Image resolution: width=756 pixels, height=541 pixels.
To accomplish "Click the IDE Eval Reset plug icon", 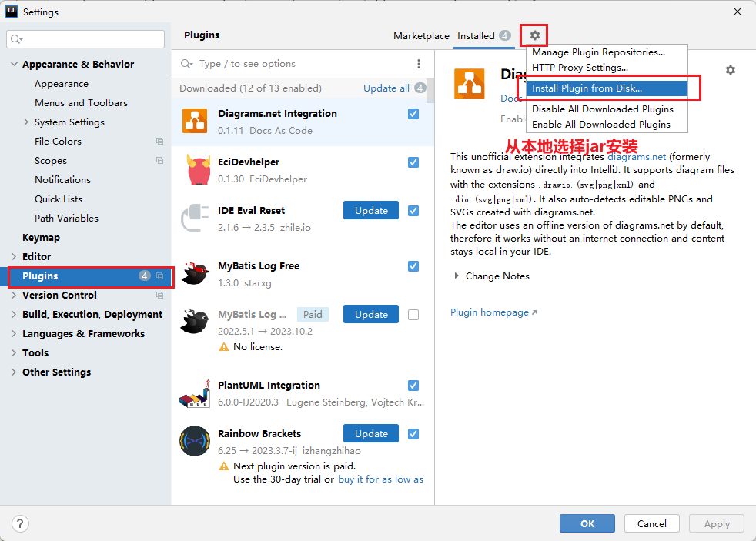I will [195, 218].
